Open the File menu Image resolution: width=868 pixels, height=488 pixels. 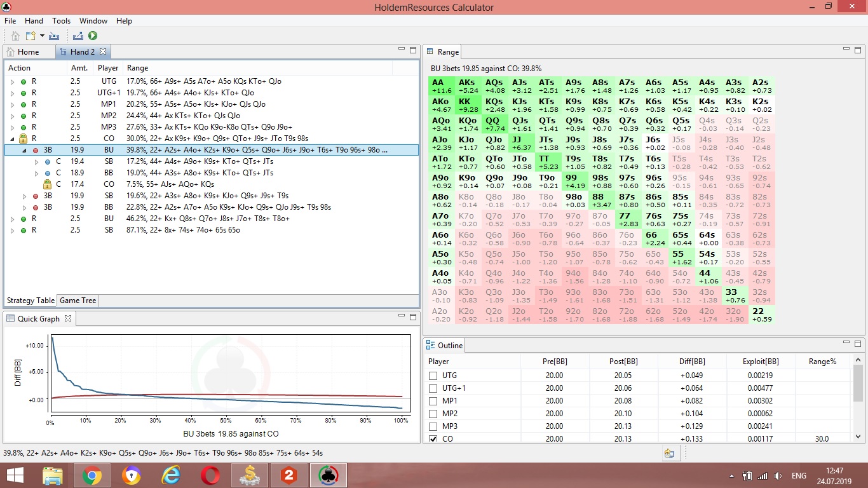click(x=10, y=21)
